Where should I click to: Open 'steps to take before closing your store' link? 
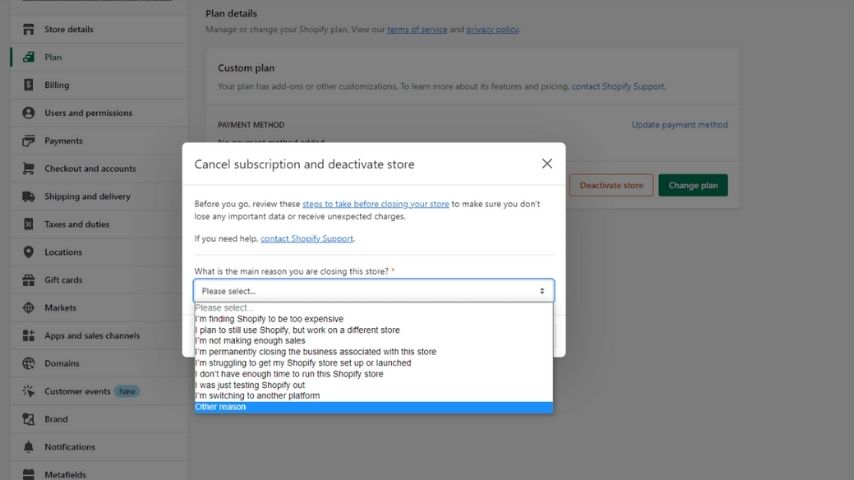tap(376, 204)
